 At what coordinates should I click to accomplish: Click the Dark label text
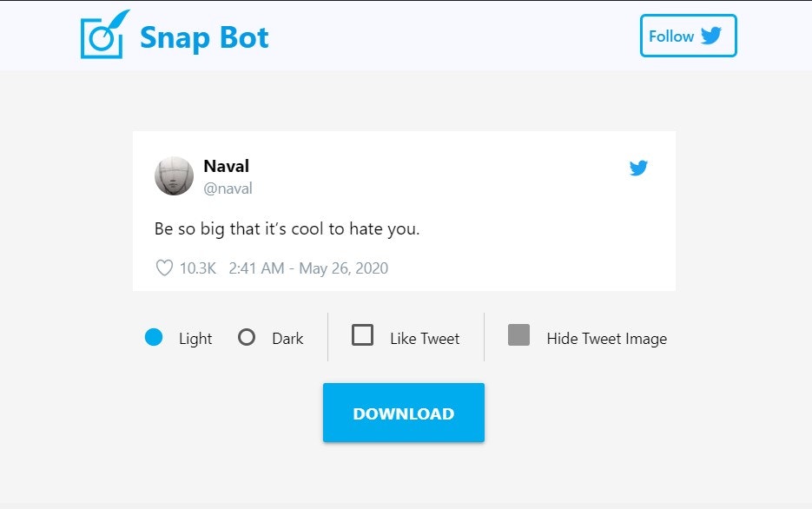(x=289, y=338)
